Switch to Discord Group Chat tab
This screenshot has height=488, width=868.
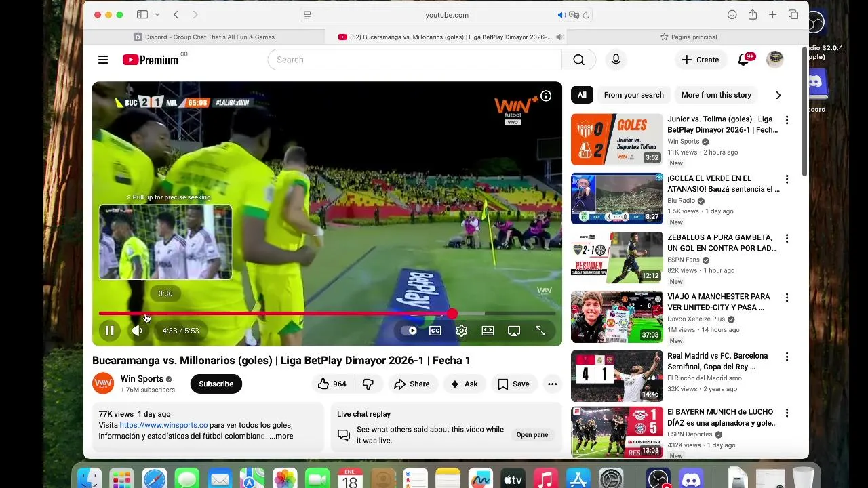204,37
